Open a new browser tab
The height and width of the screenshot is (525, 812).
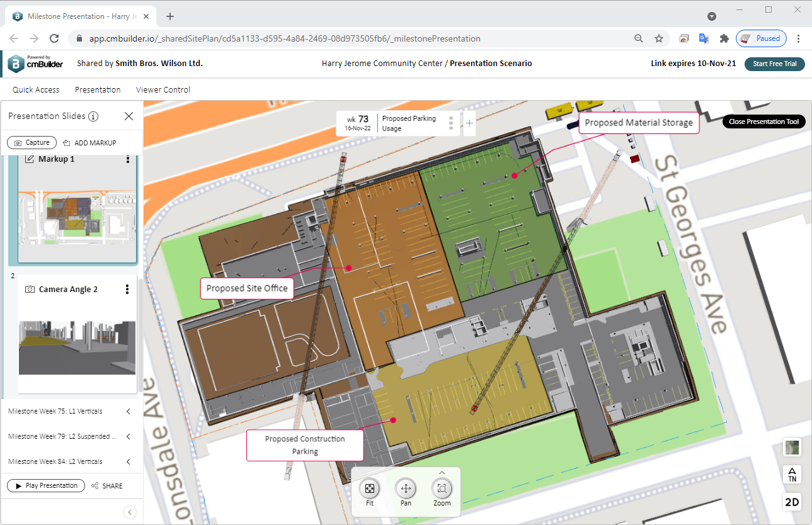(170, 16)
